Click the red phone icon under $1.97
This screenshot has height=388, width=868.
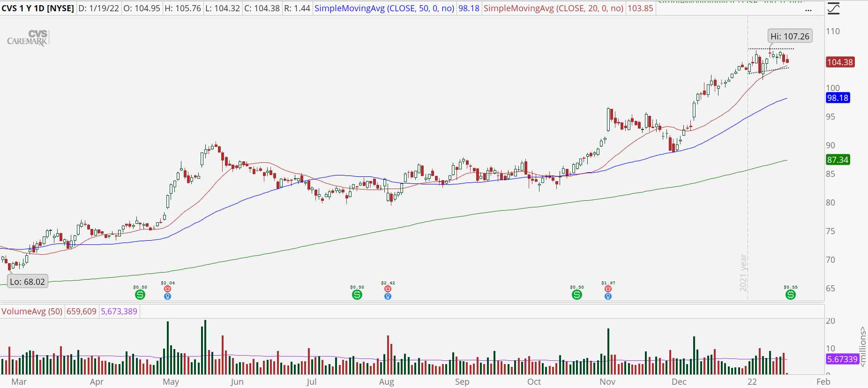(608, 289)
